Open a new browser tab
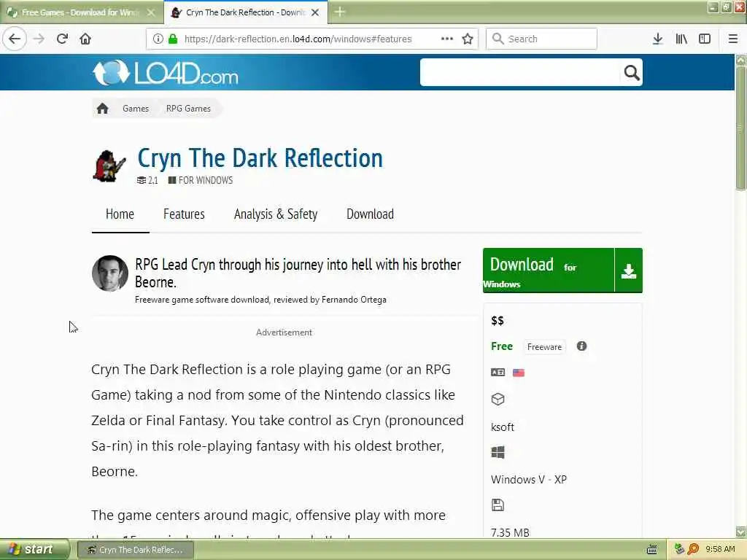The height and width of the screenshot is (560, 747). click(x=340, y=12)
